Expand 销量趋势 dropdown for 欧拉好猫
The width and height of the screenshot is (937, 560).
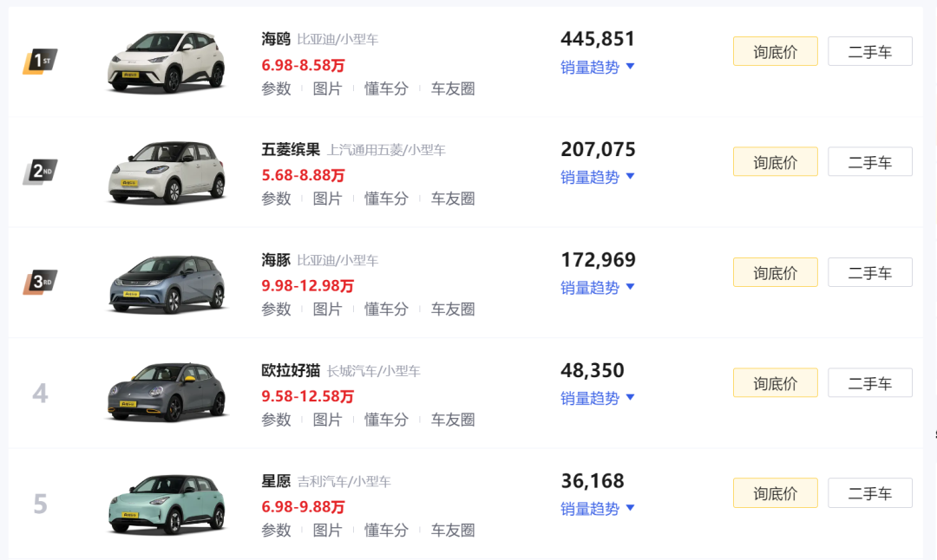pos(597,398)
